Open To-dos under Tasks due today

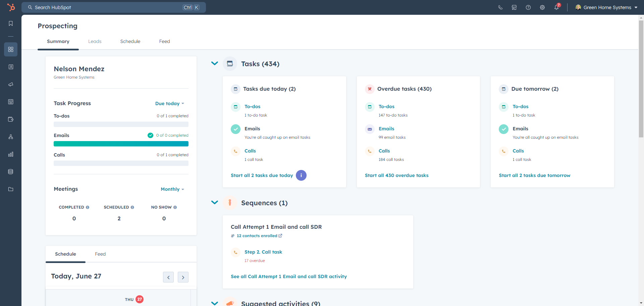point(253,106)
